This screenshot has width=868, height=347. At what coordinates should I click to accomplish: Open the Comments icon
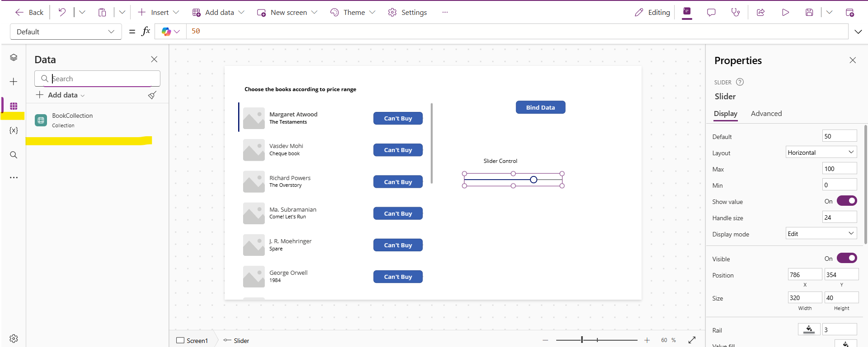(711, 13)
